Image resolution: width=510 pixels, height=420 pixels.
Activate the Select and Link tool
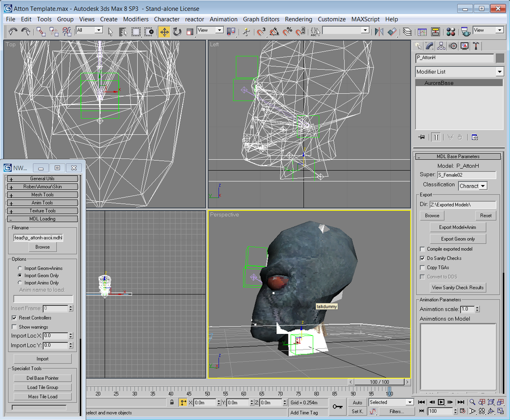[41, 31]
